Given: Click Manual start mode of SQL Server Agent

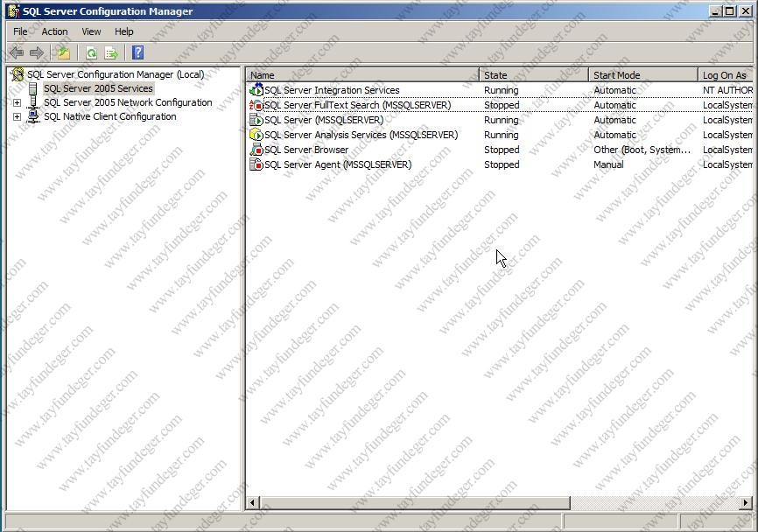Looking at the screenshot, I should coord(608,164).
